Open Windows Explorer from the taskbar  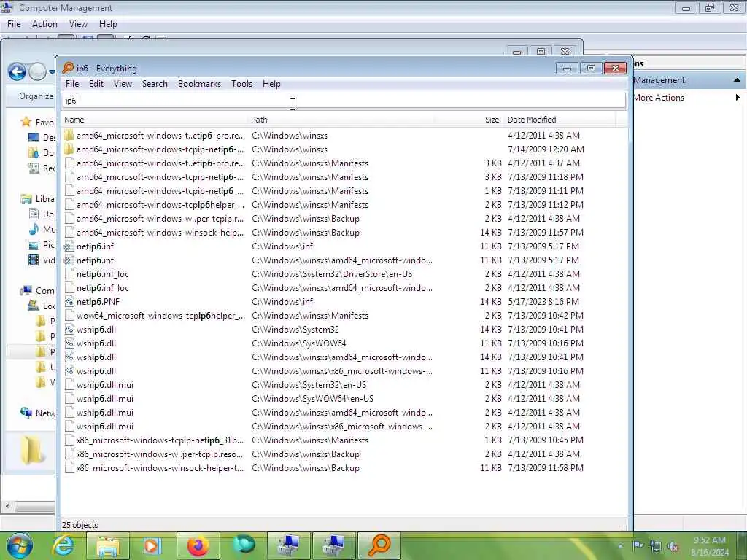[108, 545]
